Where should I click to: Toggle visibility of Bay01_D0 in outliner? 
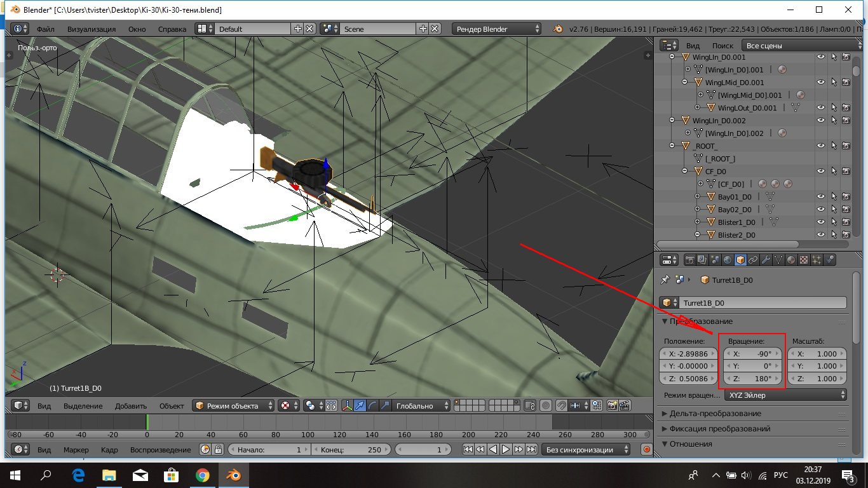tap(820, 196)
